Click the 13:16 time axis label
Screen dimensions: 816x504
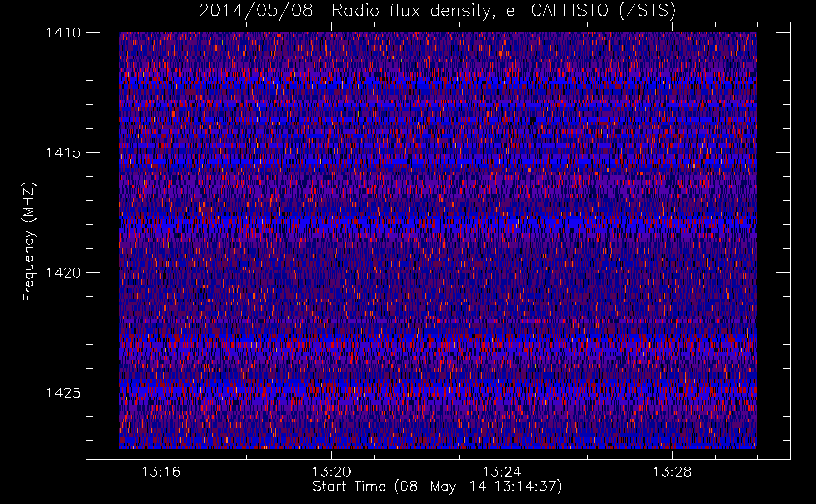(161, 472)
